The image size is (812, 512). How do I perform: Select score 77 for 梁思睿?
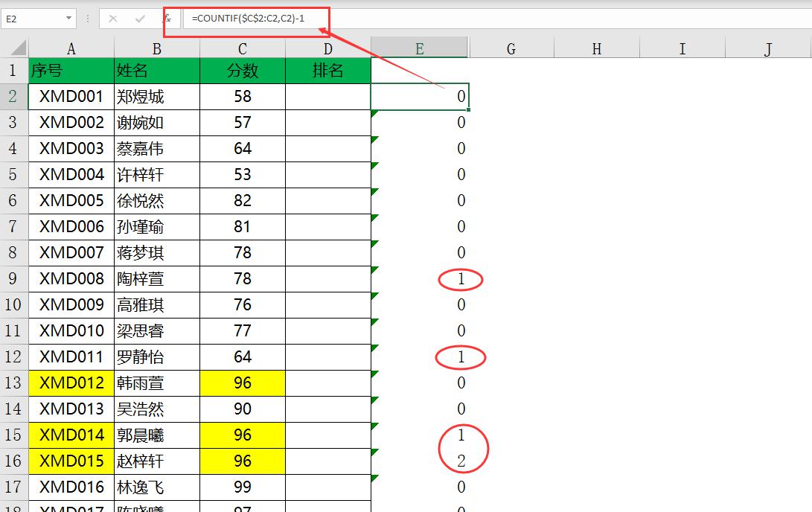tap(243, 330)
